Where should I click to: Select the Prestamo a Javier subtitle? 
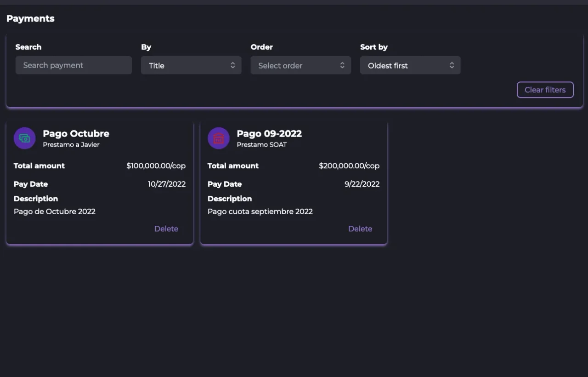tap(71, 145)
